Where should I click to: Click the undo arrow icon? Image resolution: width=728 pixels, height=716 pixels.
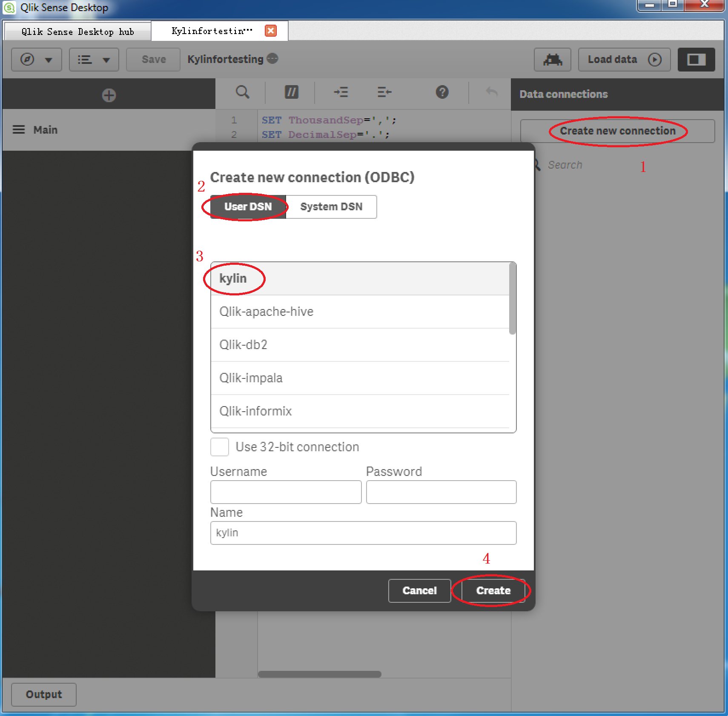[x=492, y=92]
